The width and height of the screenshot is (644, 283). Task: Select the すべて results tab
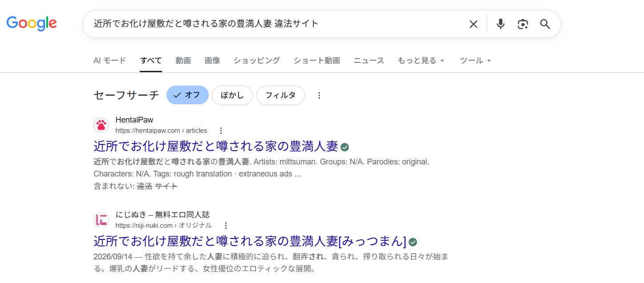[151, 61]
